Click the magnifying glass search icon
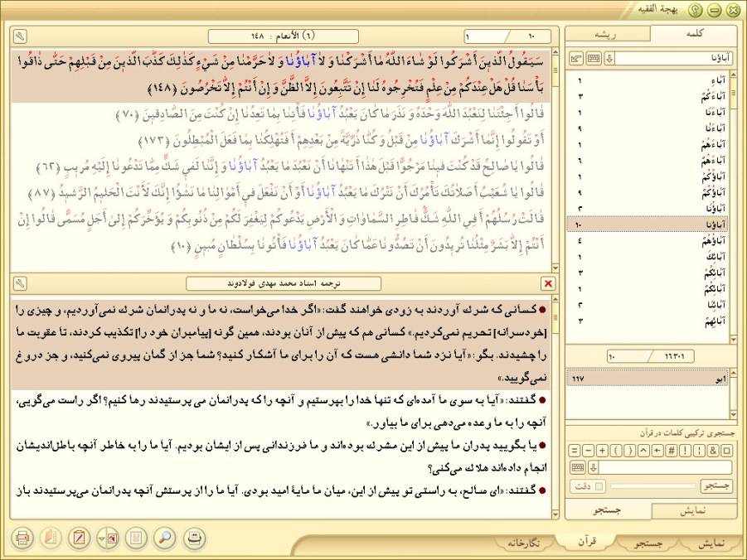Image resolution: width=747 pixels, height=560 pixels. (x=165, y=538)
